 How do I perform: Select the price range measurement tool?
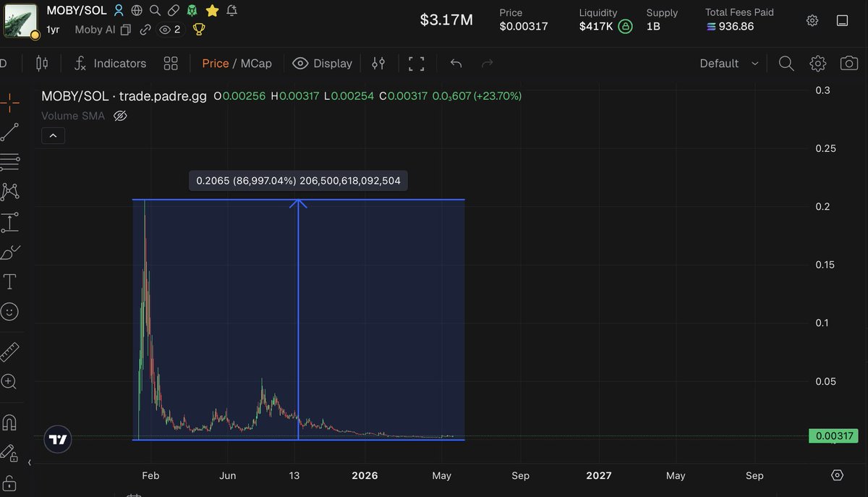[9, 222]
